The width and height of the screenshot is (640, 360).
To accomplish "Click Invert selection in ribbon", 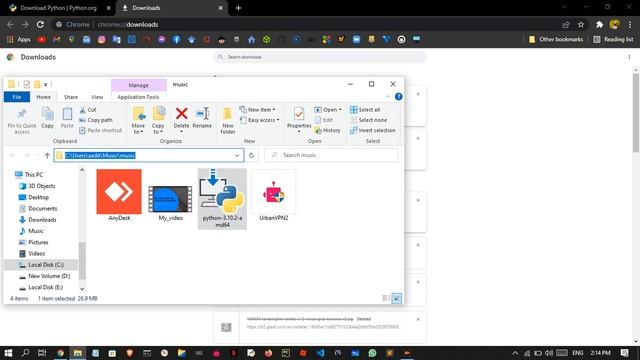I will pos(373,130).
